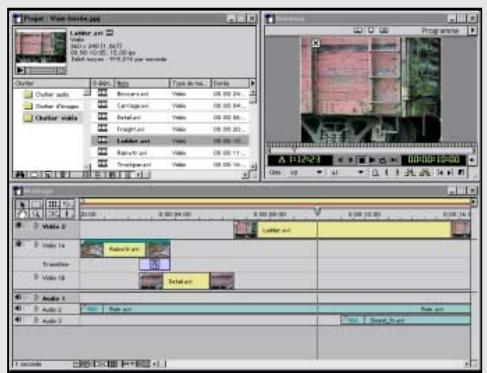Click the Stop button in the monitor
Screen dimensions: 487x373
361,160
